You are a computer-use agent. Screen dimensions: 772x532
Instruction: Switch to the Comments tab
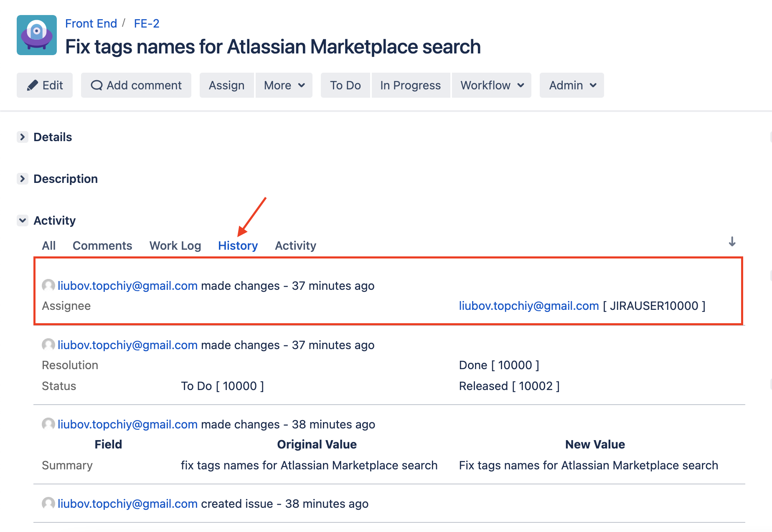pos(102,246)
